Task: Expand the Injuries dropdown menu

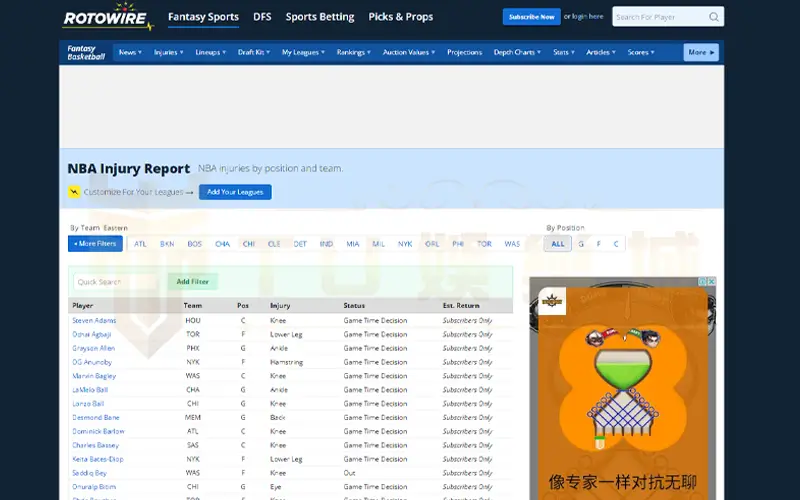Action: [168, 52]
